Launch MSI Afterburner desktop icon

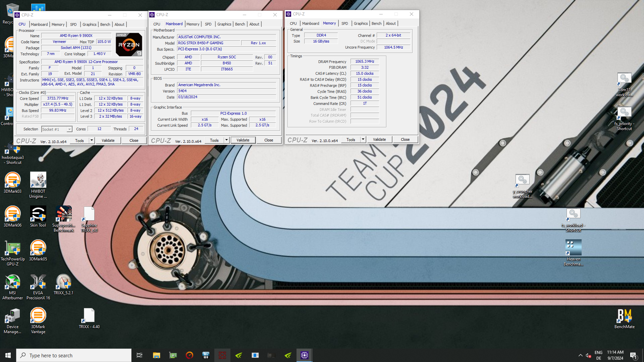pos(13,287)
